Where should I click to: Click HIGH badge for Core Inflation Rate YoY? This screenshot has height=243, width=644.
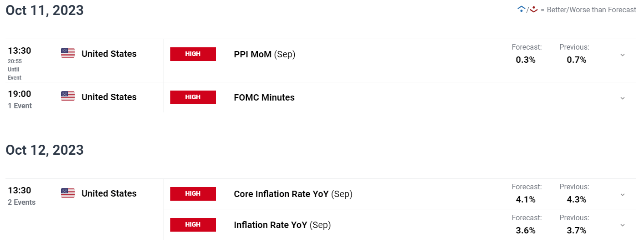tap(193, 193)
